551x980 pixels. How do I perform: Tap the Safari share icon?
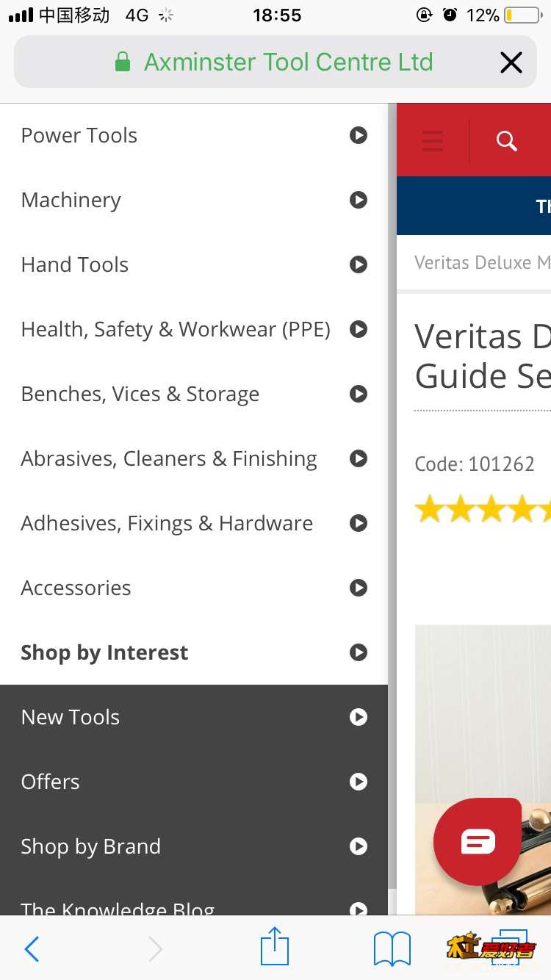coord(275,946)
